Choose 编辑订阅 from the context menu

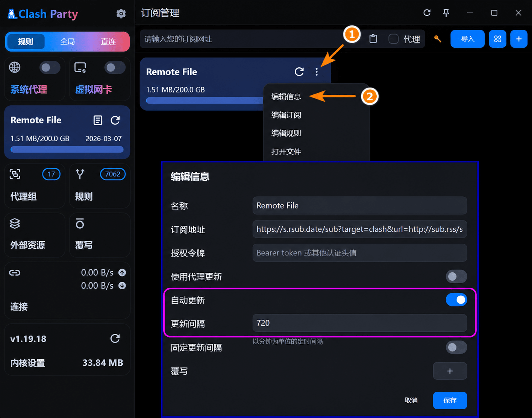[286, 115]
